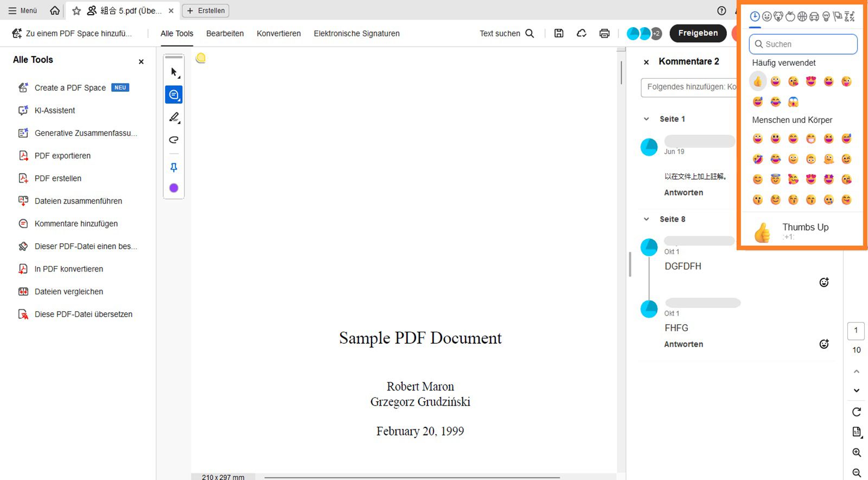Close the Kommentare panel
The height and width of the screenshot is (480, 868).
tap(646, 62)
